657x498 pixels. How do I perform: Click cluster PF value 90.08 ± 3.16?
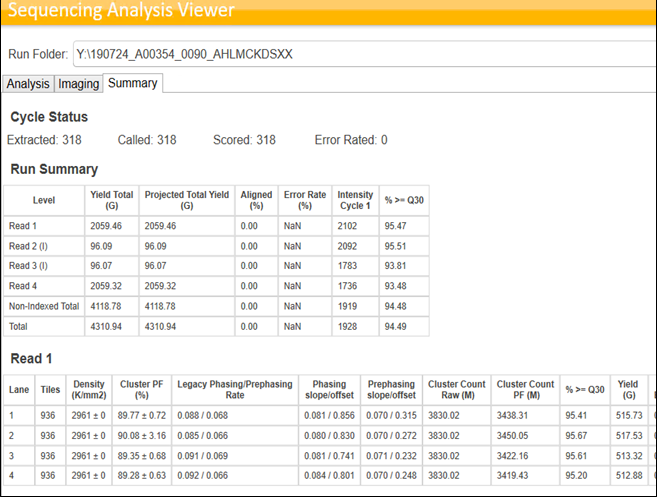tap(142, 436)
